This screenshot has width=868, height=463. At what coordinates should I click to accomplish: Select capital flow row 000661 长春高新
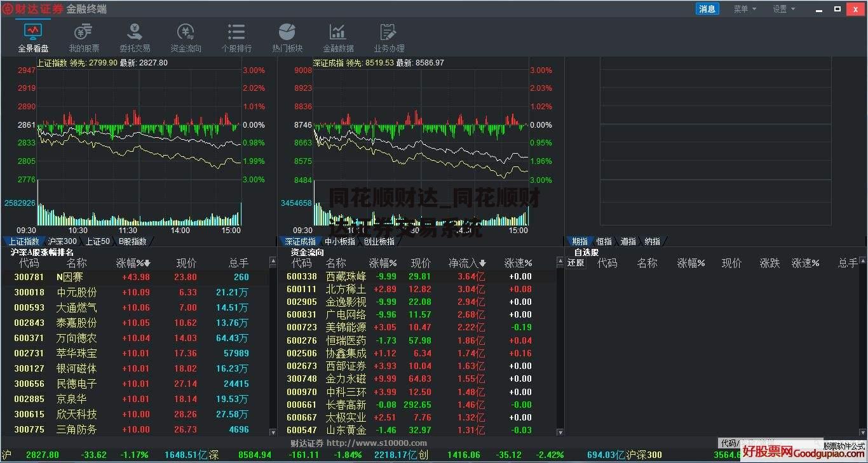point(419,405)
